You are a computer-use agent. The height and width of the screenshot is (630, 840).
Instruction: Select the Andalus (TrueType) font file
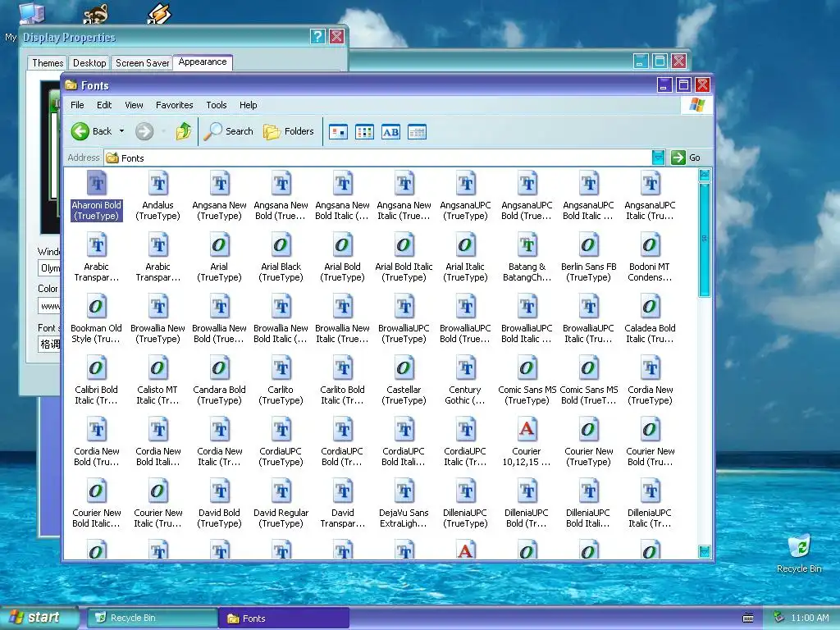point(158,196)
